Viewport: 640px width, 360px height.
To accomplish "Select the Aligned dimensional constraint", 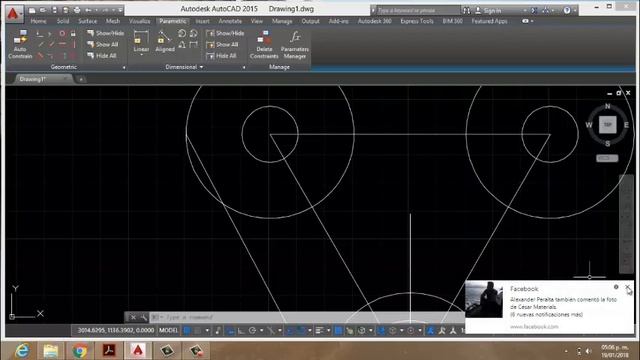I will [165, 42].
